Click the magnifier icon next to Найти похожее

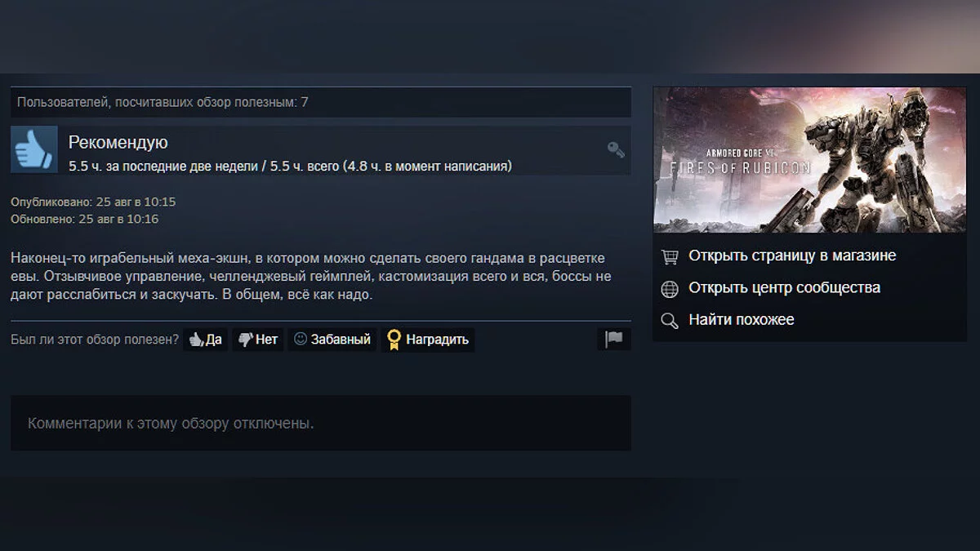pos(670,321)
